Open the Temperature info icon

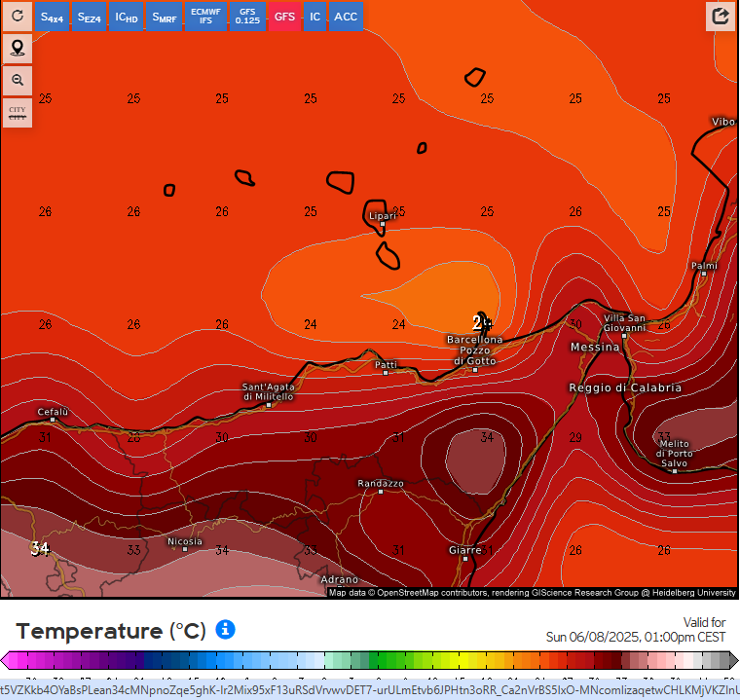point(225,630)
